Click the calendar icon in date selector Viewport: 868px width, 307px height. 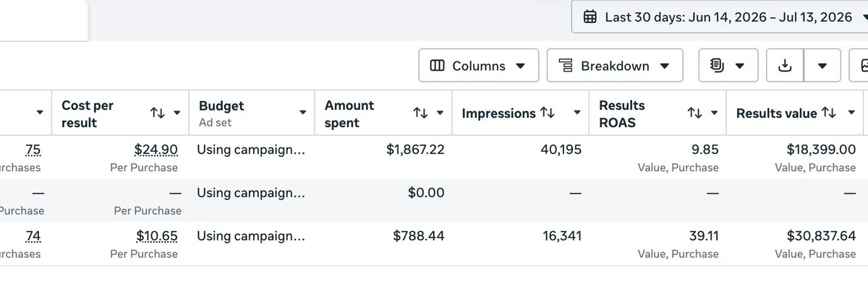[x=590, y=16]
